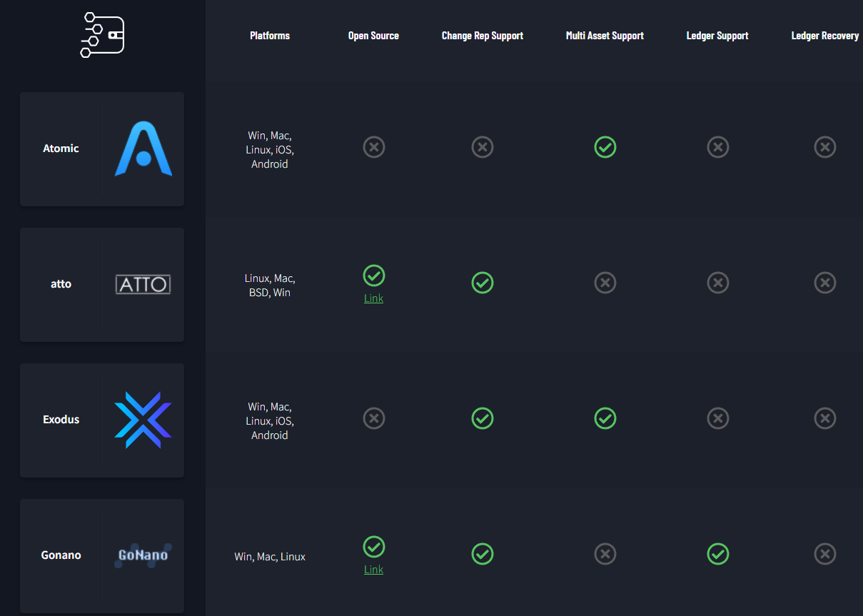Click Atomic's Ledger Recovery cross icon
863x616 pixels.
pos(825,147)
